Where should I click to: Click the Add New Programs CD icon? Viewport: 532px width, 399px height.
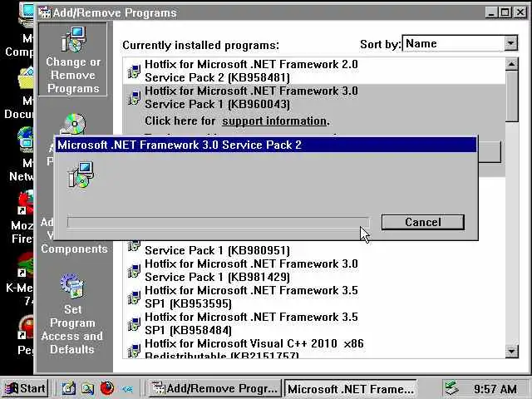74,124
